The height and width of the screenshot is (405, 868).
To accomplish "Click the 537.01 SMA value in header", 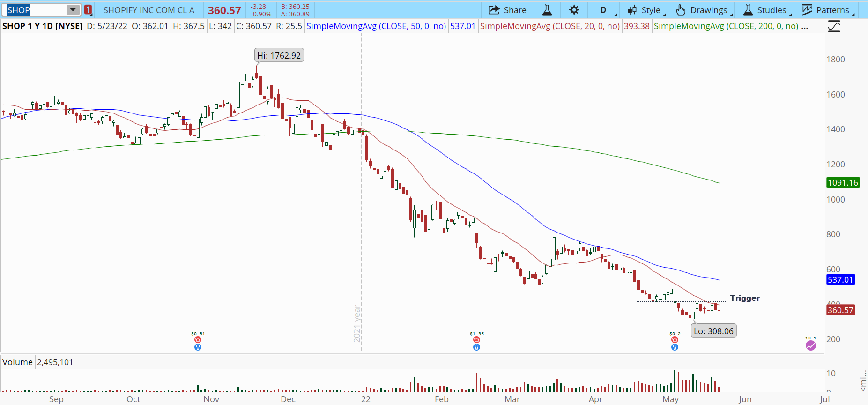I will click(463, 26).
